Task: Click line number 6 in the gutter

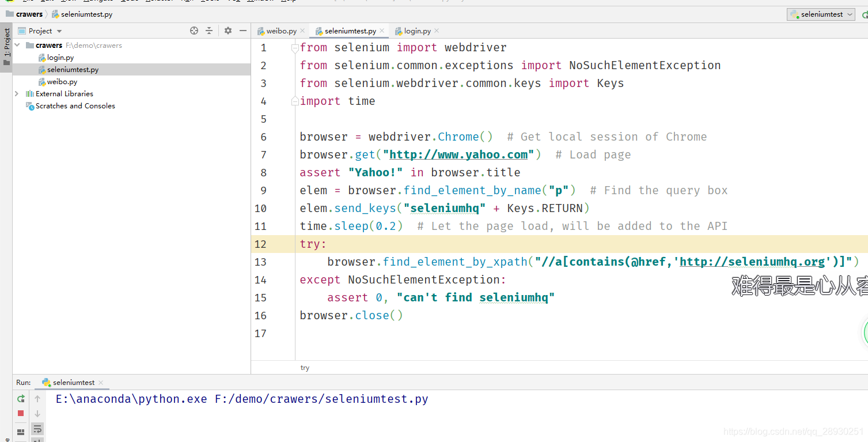Action: (263, 137)
